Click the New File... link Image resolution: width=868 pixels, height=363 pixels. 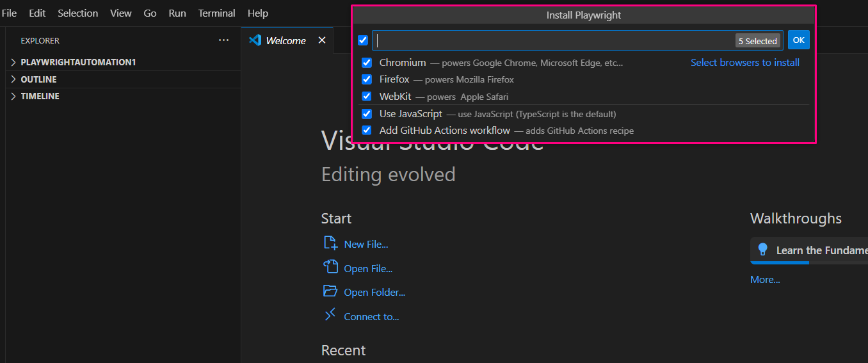(x=366, y=244)
